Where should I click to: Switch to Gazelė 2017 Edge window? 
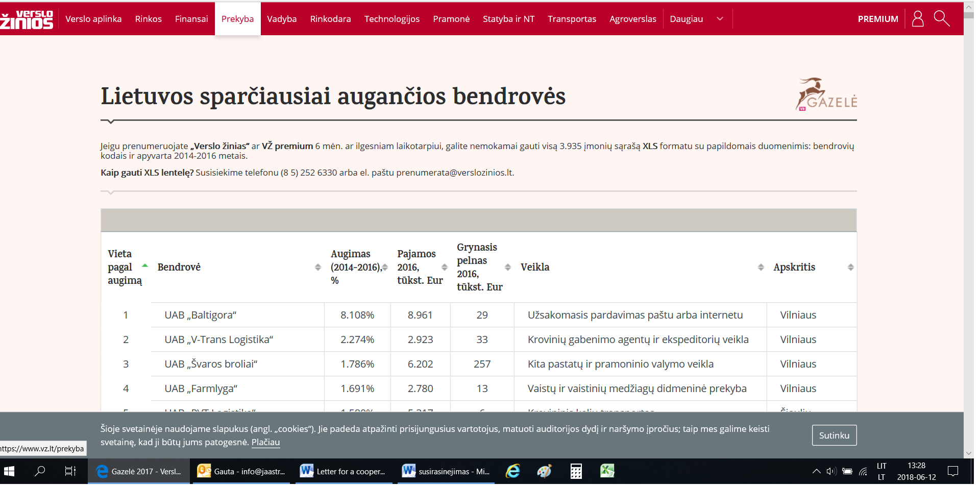139,471
